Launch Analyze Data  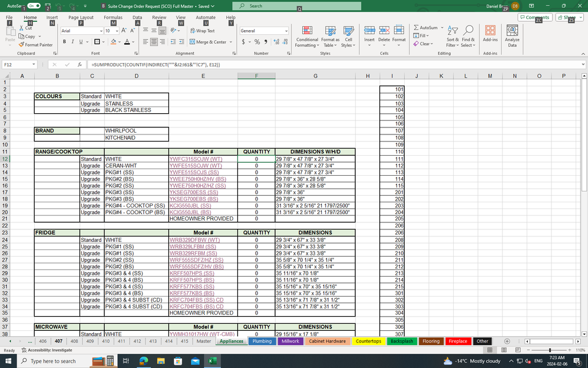tap(512, 37)
